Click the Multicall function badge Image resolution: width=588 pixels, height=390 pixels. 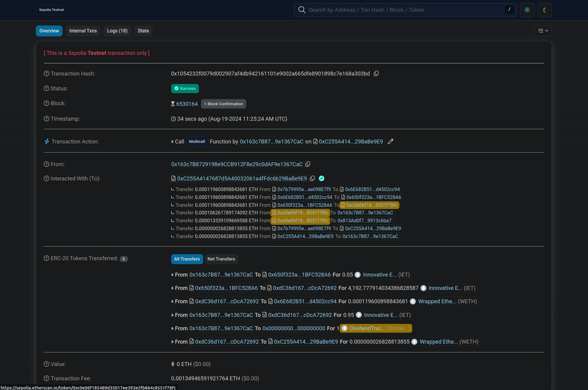pyautogui.click(x=197, y=141)
